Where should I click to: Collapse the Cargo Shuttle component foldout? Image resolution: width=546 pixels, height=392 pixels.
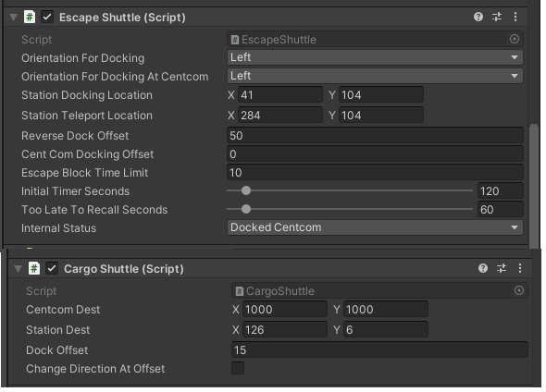tap(18, 268)
